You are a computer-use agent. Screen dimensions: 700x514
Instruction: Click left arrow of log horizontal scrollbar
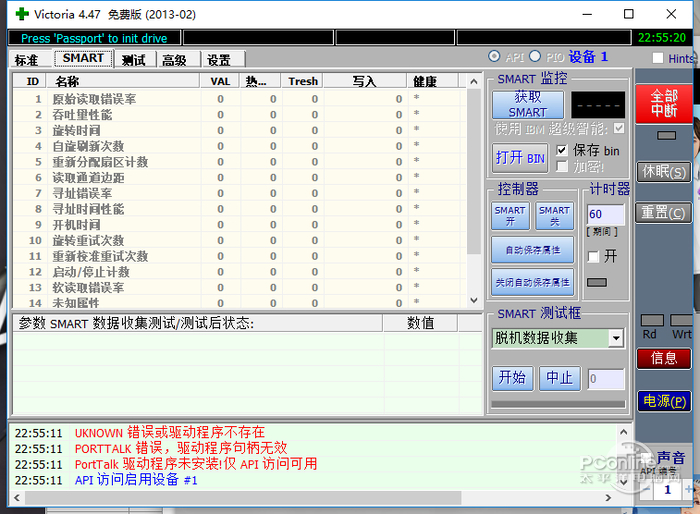click(x=17, y=497)
